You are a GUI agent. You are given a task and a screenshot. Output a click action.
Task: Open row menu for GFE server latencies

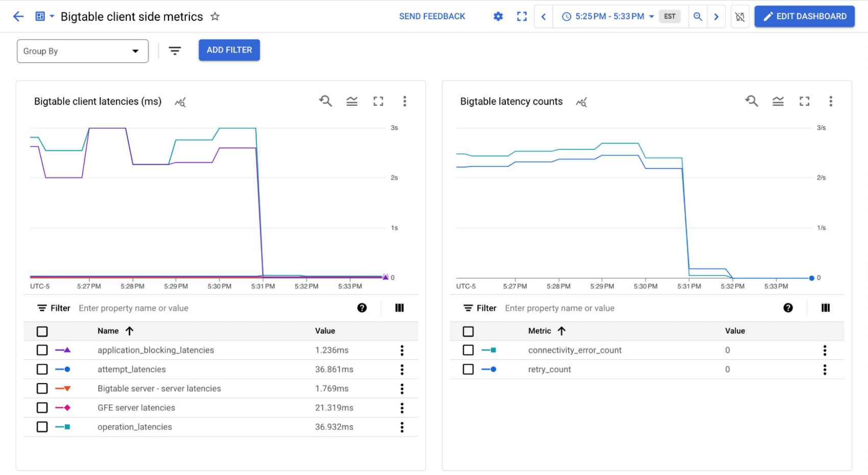pyautogui.click(x=402, y=408)
